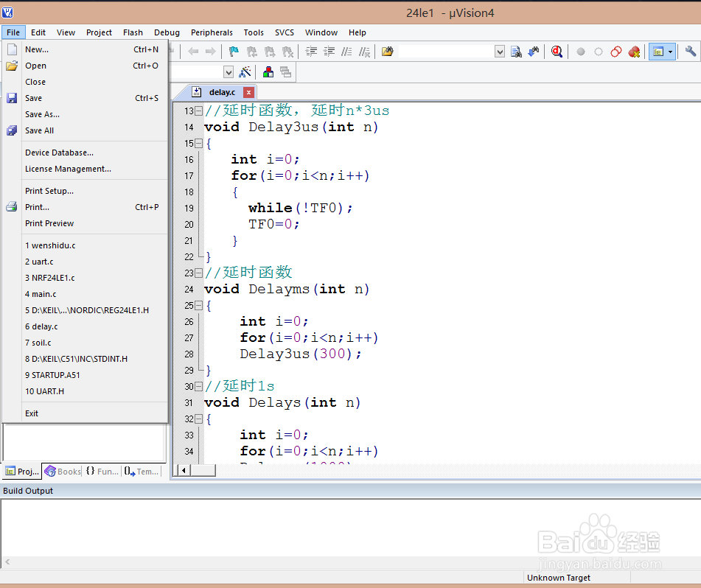Click Manage Multi-Project Workspace icon

(x=285, y=71)
